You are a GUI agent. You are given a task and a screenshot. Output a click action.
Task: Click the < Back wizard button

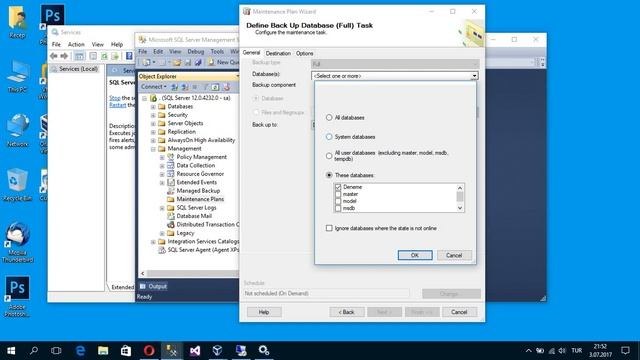coord(347,312)
